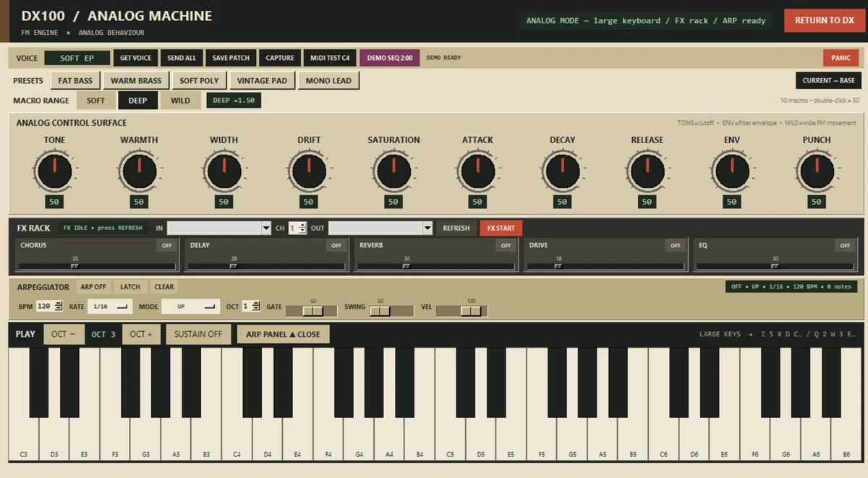Click CURRENT → BASE button
Viewport: 868px width, 478px height.
point(828,80)
